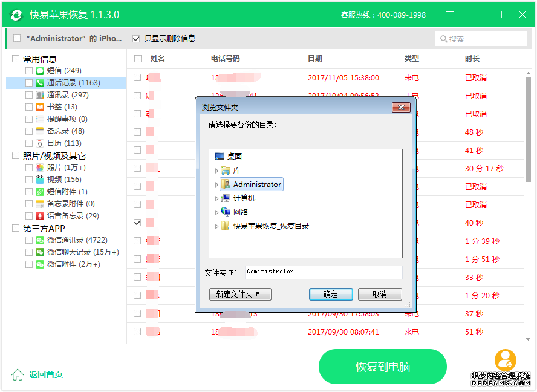
Task: Select the 桌面 desktop icon in folder dialog
Action: coord(219,157)
